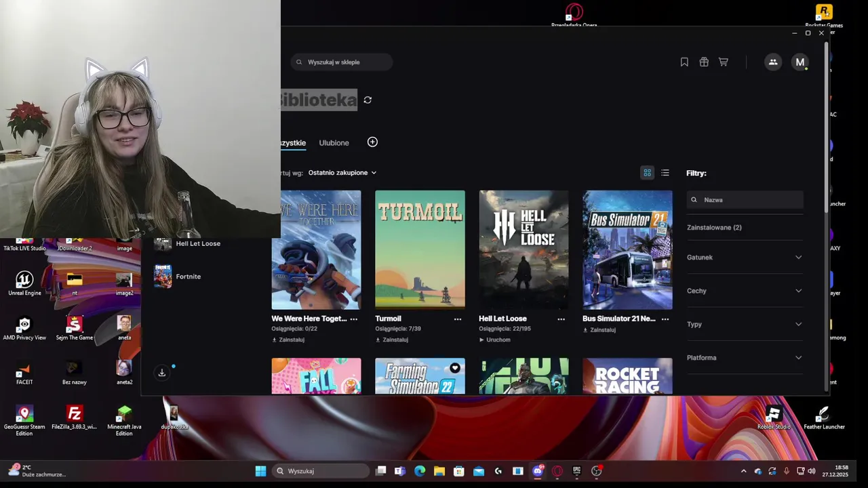This screenshot has height=488, width=868.
Task: Click the OBS Studio icon in the taskbar
Action: 597,471
